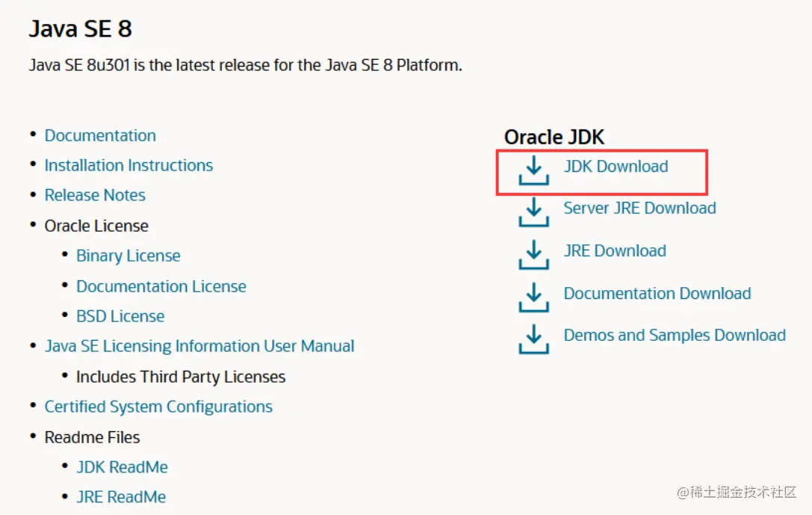Open the Demos and Samples Download link
Viewport: 812px width, 515px height.
pyautogui.click(x=675, y=335)
